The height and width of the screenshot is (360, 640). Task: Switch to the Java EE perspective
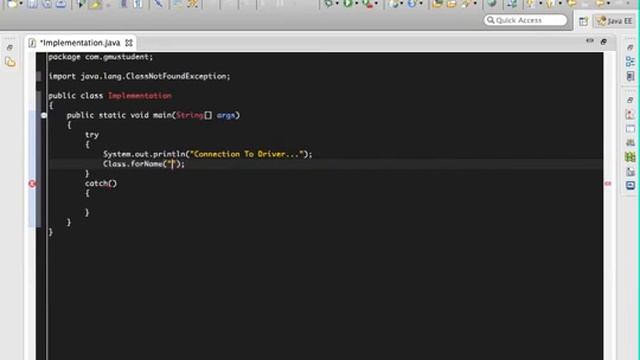pyautogui.click(x=614, y=21)
